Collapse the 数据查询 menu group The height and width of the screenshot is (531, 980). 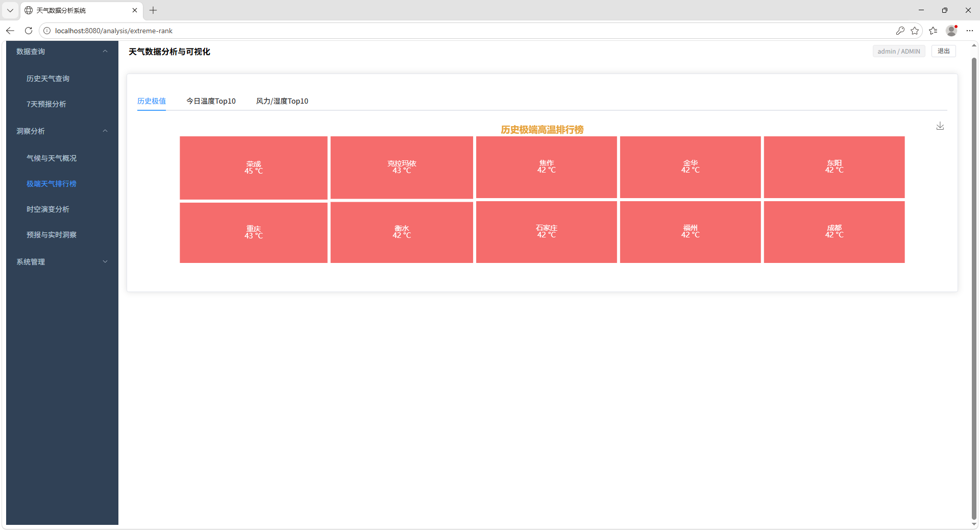click(x=105, y=52)
